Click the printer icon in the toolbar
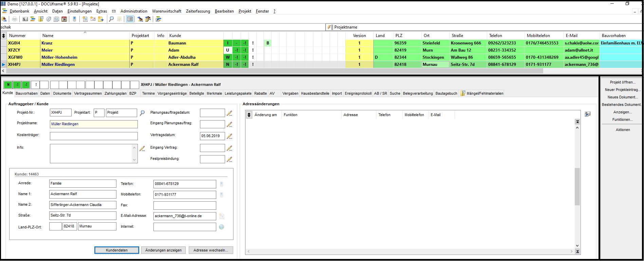 (15, 19)
